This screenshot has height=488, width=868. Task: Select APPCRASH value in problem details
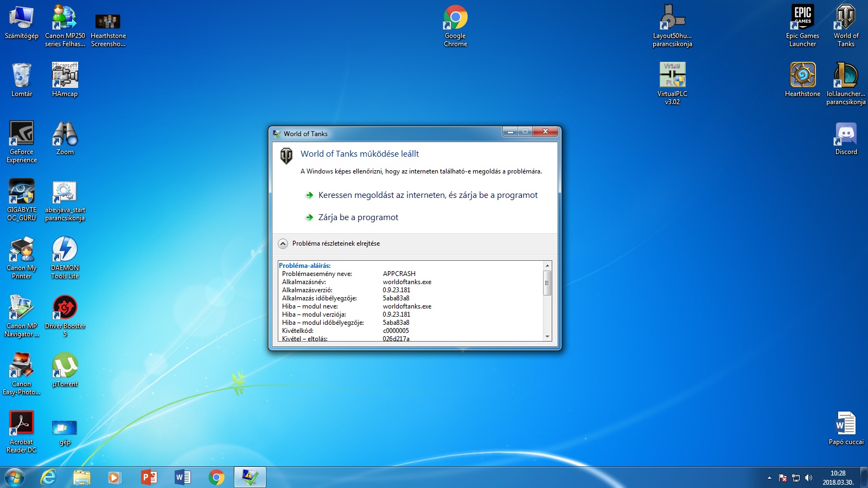[x=399, y=274]
